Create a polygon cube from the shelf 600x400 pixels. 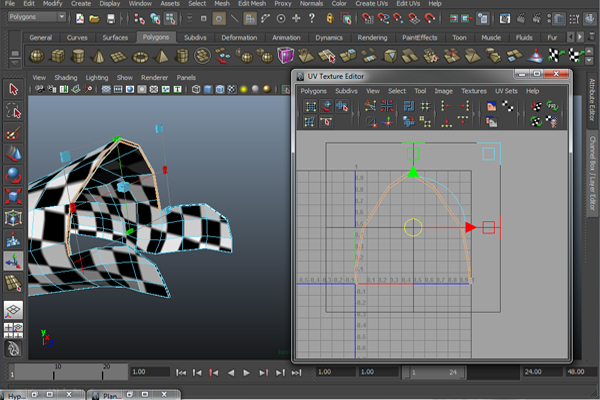coord(57,56)
